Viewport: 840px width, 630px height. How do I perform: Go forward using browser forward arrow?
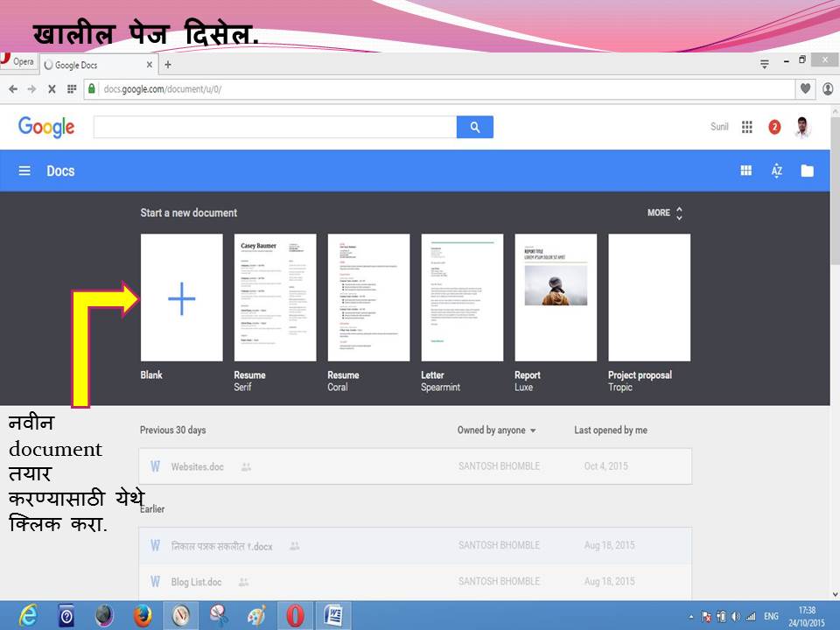(x=32, y=89)
